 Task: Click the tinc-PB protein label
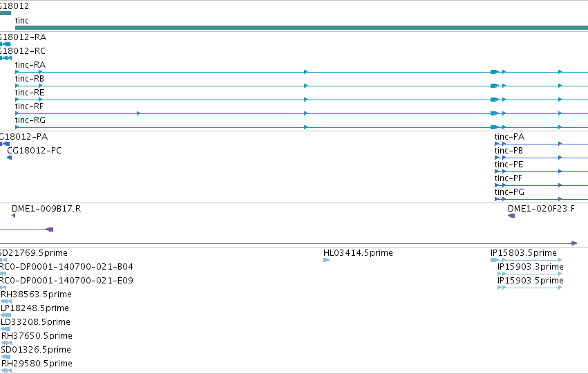(x=509, y=151)
